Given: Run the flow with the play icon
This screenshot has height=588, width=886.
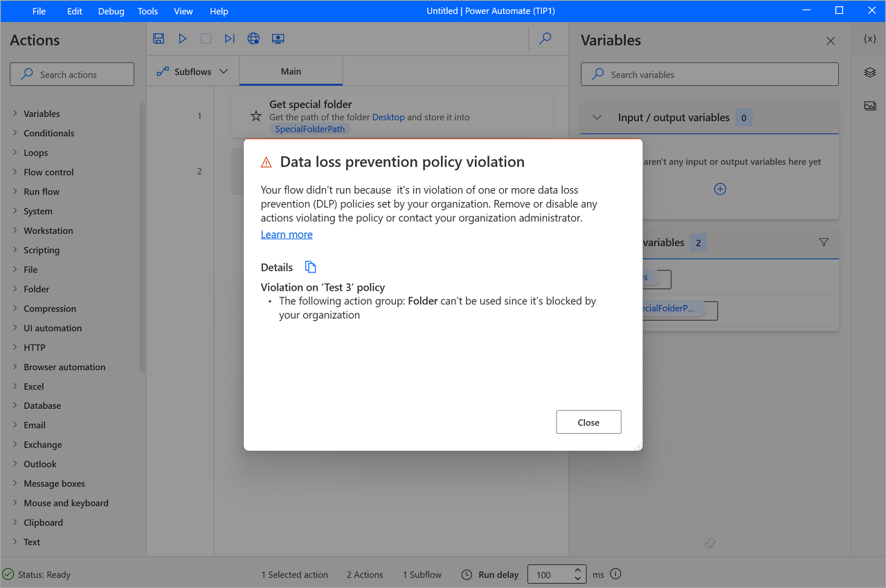Looking at the screenshot, I should pos(183,39).
